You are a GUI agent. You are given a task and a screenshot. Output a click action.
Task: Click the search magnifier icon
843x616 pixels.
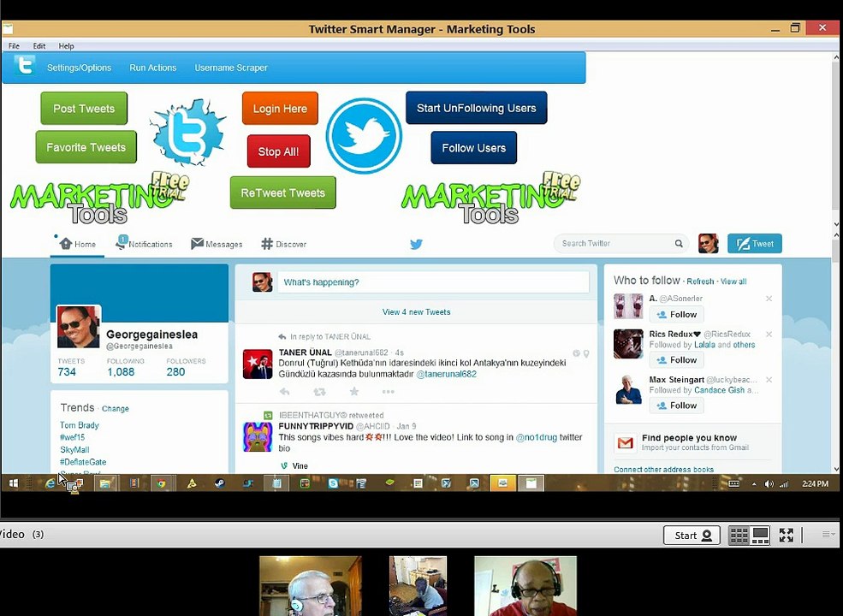pyautogui.click(x=679, y=244)
